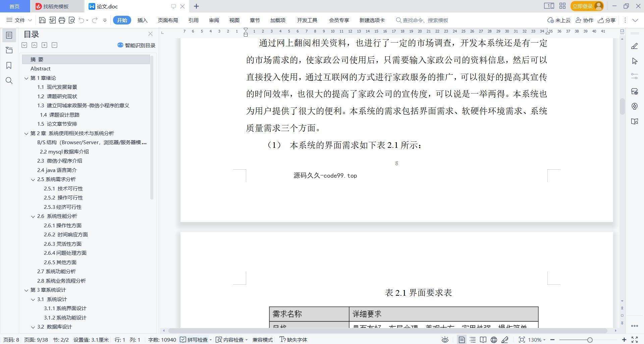Click the expand all plus icon in 目录 pane
Screen dimensions: 644x344
pos(44,45)
